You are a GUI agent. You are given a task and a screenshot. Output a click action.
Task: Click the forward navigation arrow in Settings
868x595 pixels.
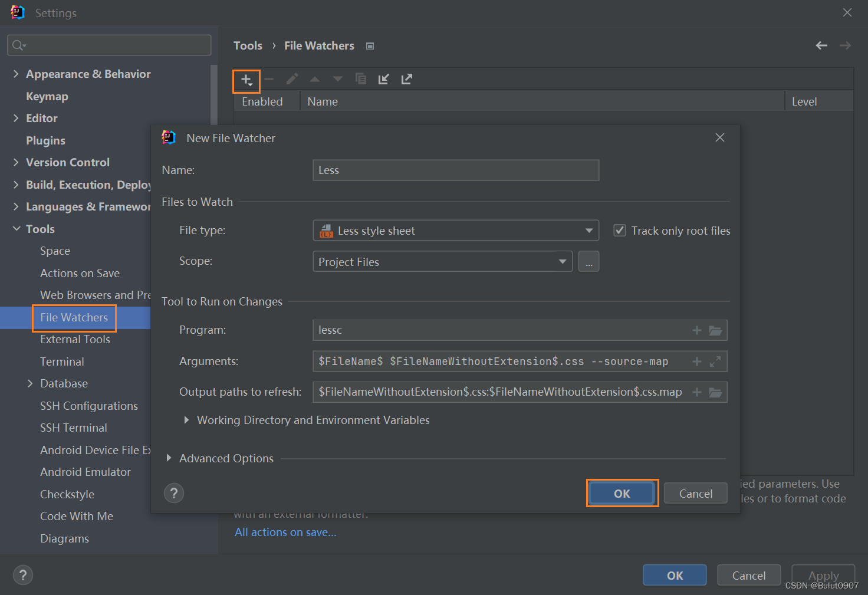pyautogui.click(x=845, y=45)
